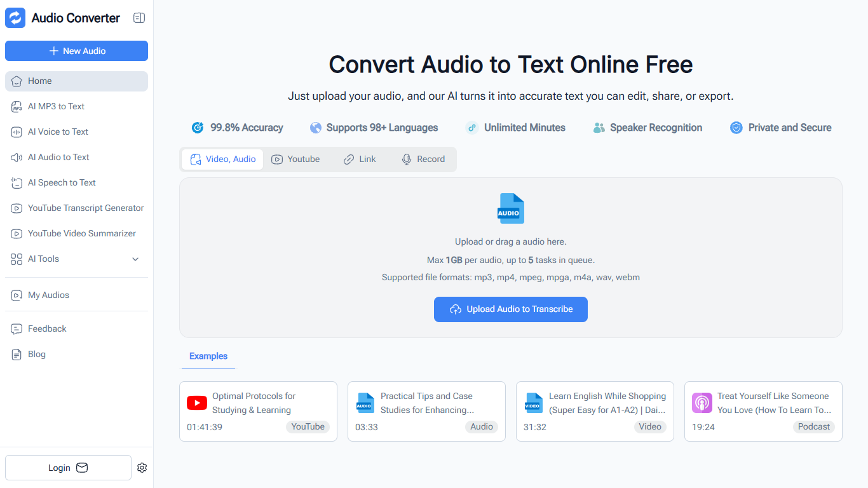868x488 pixels.
Task: Open the Feedback page
Action: coord(47,329)
